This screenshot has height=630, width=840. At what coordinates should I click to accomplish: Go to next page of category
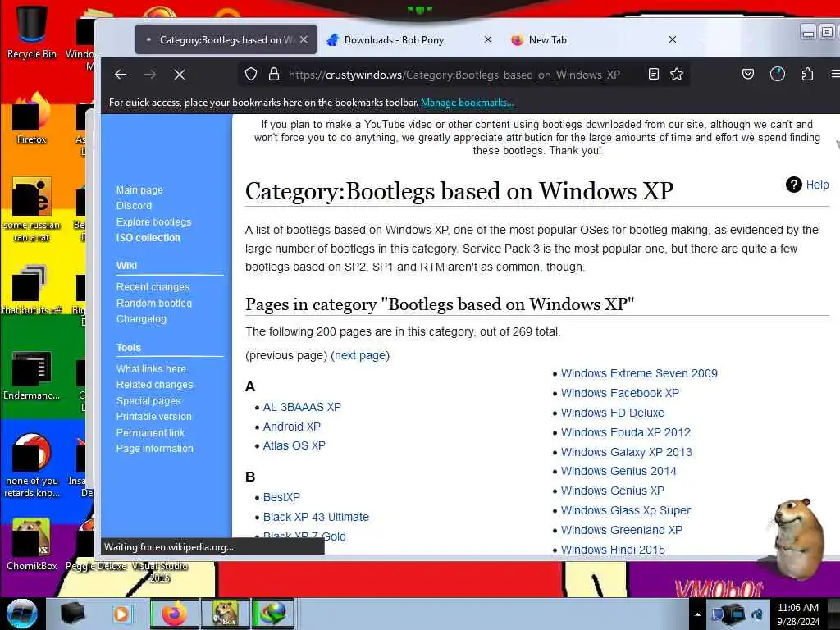click(360, 355)
